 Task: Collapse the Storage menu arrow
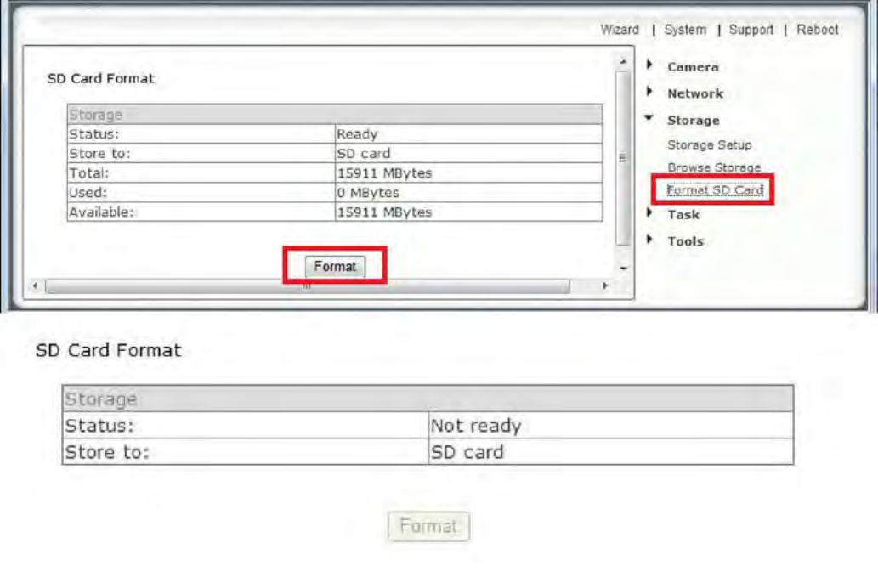point(649,118)
